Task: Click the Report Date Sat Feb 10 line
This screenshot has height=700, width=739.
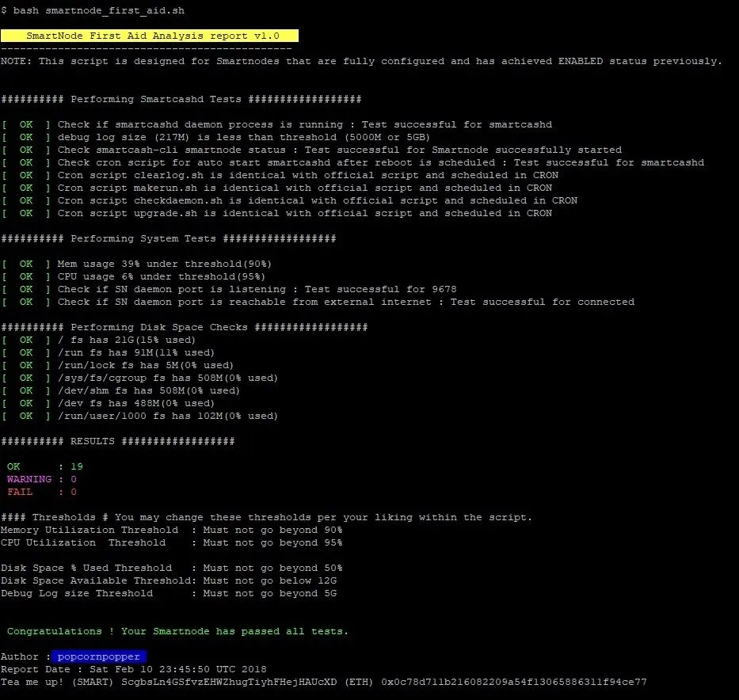Action: click(133, 669)
